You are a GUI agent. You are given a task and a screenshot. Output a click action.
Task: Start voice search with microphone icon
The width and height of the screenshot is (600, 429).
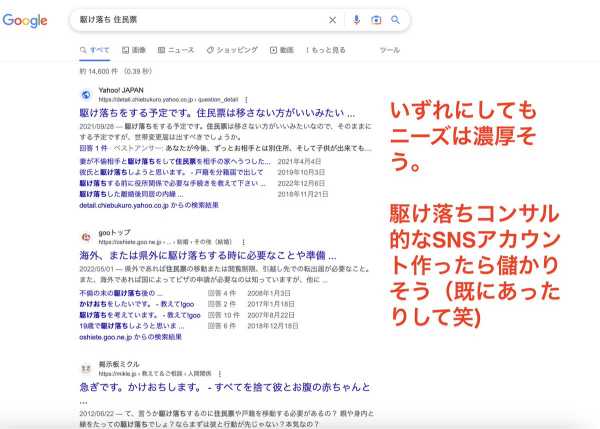point(356,20)
